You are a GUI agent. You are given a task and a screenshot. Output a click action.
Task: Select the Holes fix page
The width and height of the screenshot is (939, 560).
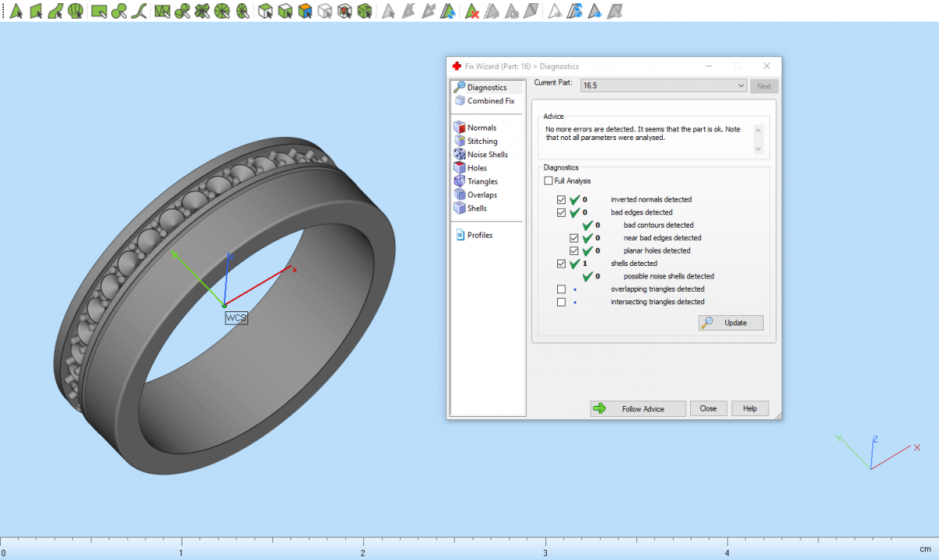[x=477, y=168]
